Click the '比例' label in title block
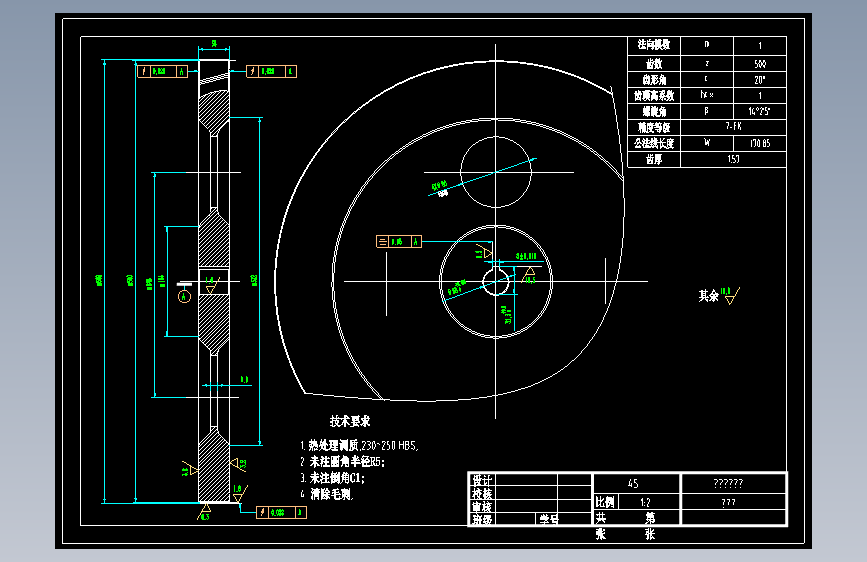 click(x=605, y=502)
